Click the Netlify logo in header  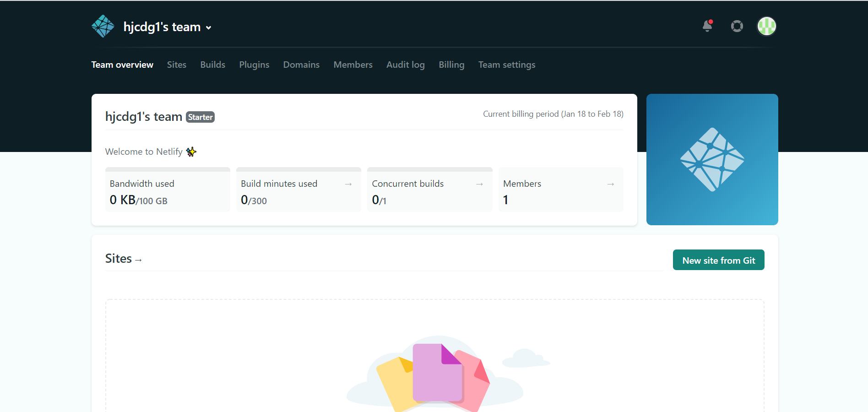(103, 26)
